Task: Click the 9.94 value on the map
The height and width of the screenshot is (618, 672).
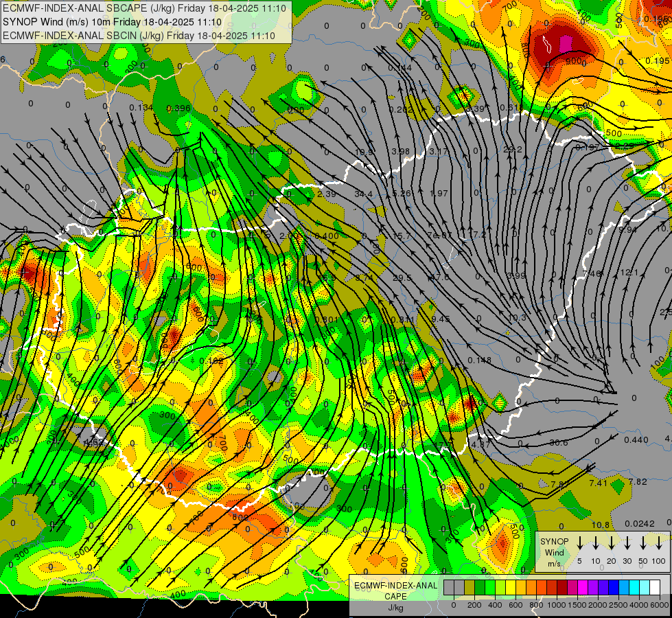Action: coord(628,229)
